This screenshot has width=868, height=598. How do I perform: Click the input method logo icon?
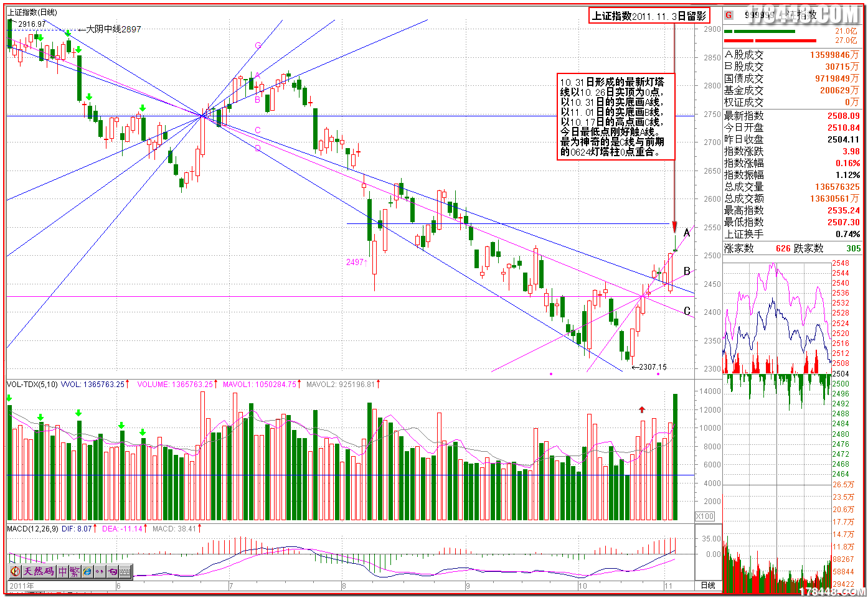click(16, 571)
